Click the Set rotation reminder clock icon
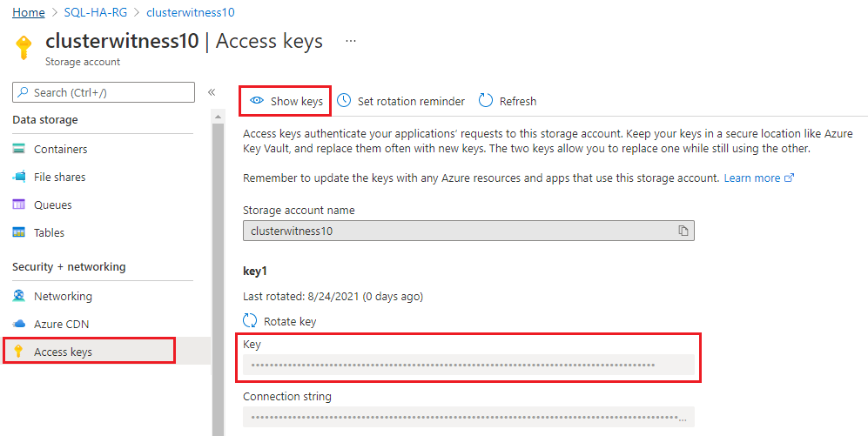 [345, 101]
